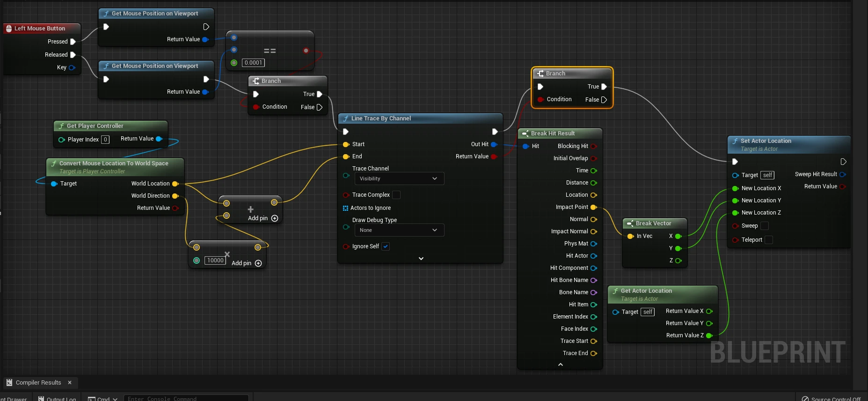Viewport: 868px width, 401px height.
Task: Click Break Hit Result Impact Point pin
Action: tap(594, 207)
